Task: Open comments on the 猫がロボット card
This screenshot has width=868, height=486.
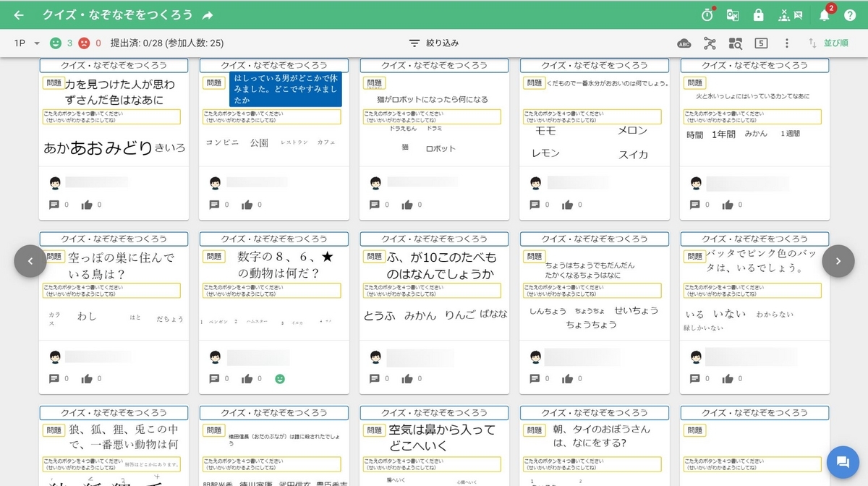Action: click(375, 205)
